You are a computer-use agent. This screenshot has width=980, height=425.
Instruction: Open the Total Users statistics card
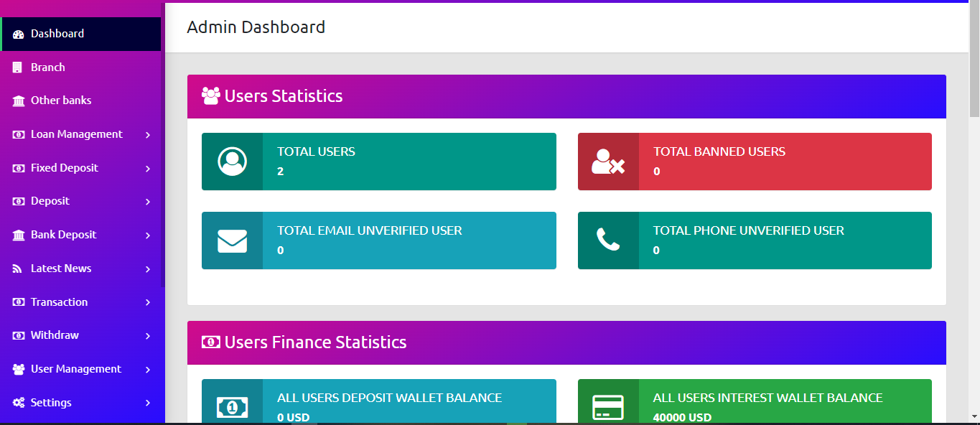(378, 161)
